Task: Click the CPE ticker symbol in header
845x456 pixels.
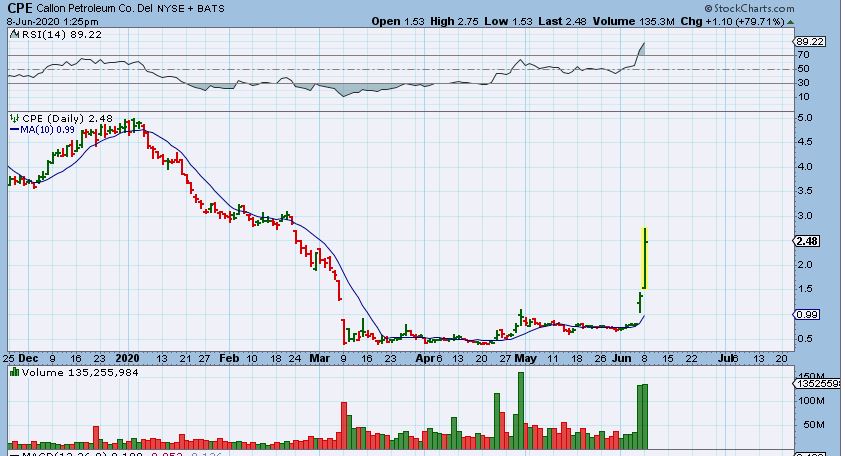Action: pyautogui.click(x=19, y=8)
